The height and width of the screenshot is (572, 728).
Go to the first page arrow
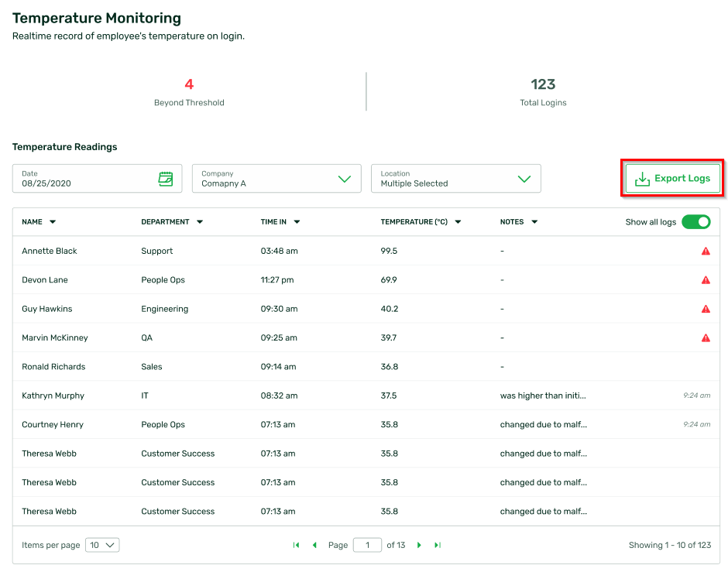click(x=296, y=545)
